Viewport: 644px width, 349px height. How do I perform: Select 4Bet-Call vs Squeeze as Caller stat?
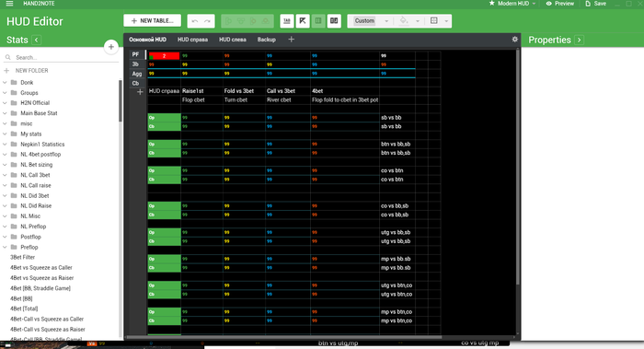click(47, 319)
